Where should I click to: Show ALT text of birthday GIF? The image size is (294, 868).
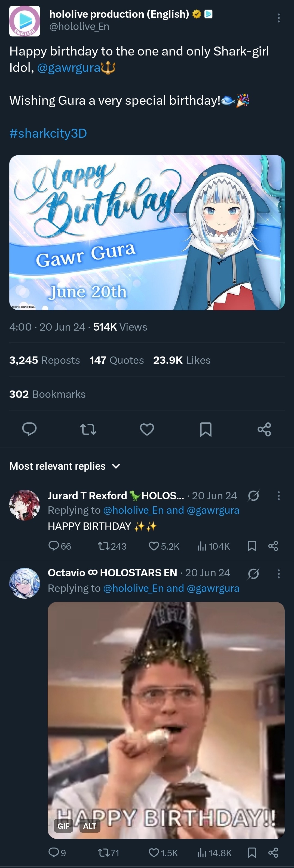(90, 826)
